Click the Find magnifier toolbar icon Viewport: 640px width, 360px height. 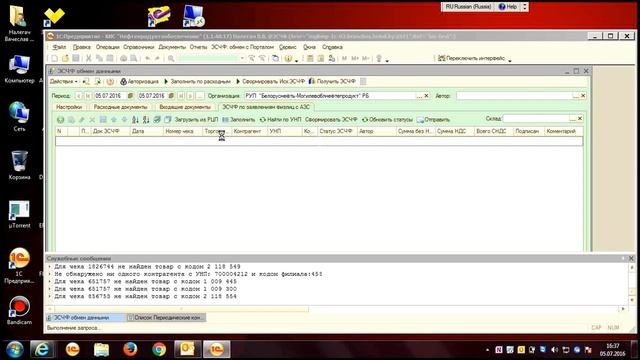click(x=171, y=58)
